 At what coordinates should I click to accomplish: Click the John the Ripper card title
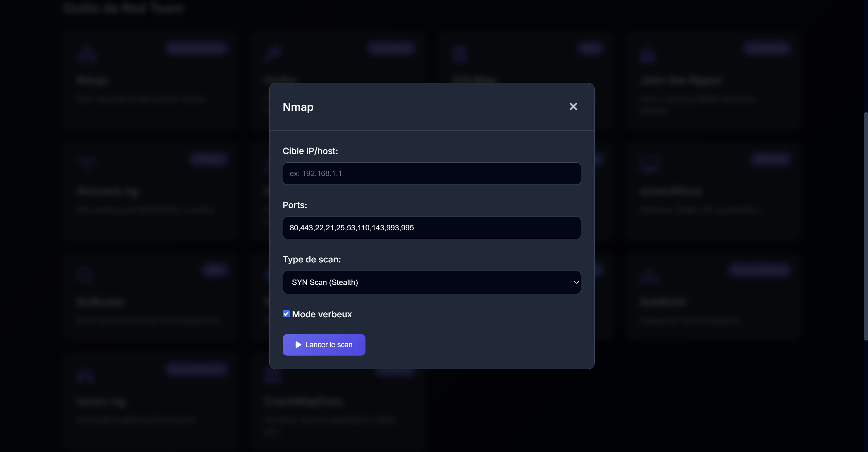tap(681, 80)
